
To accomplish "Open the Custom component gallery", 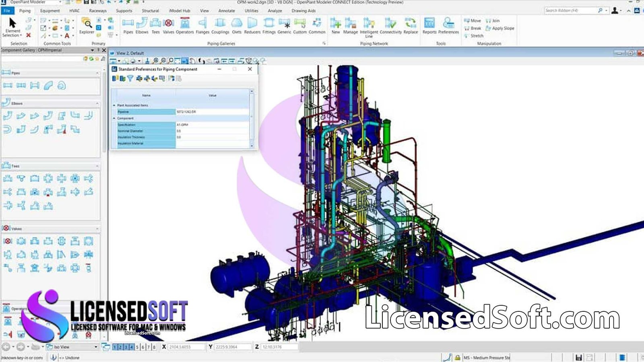I will tap(300, 26).
